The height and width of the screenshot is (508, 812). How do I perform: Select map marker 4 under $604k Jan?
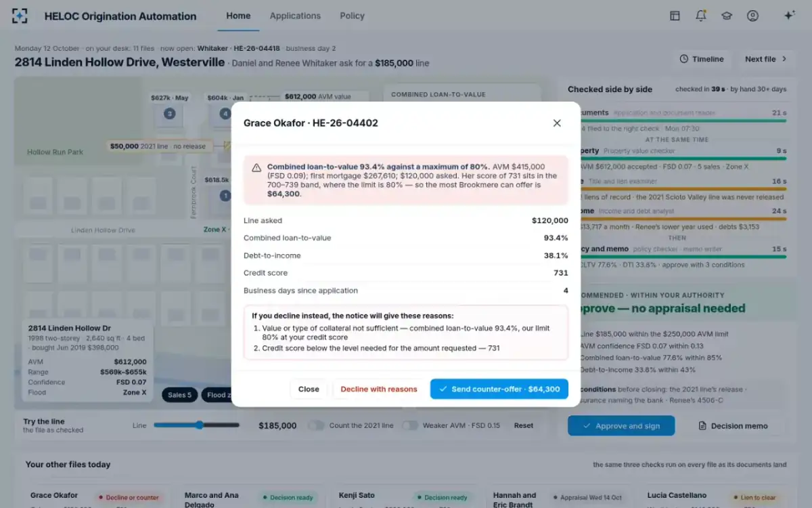[225, 114]
